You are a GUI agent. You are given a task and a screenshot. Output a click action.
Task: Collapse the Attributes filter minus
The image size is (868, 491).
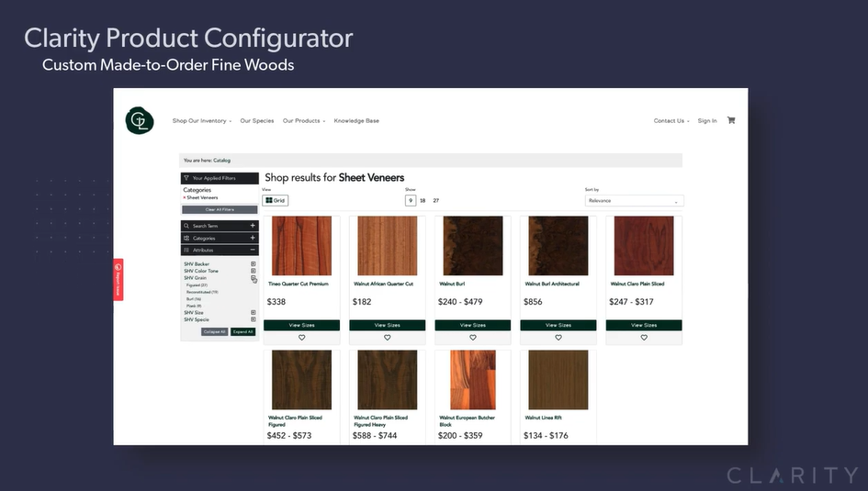click(x=253, y=250)
